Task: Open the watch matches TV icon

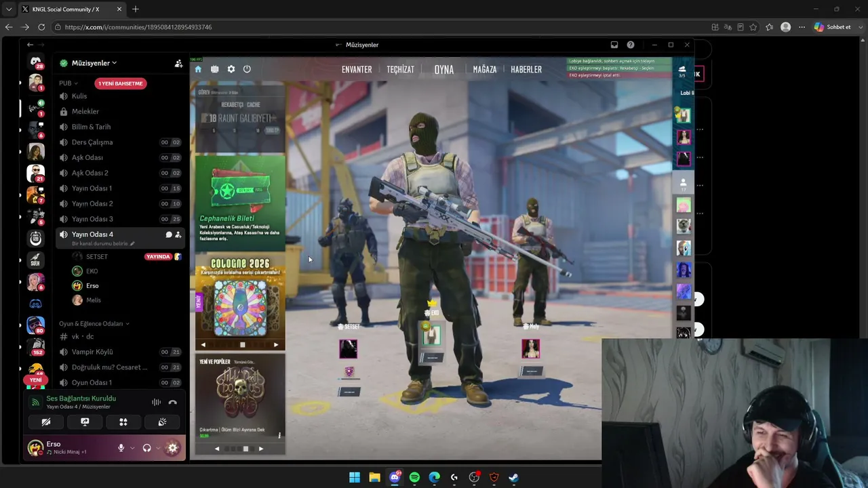Action: pyautogui.click(x=215, y=69)
